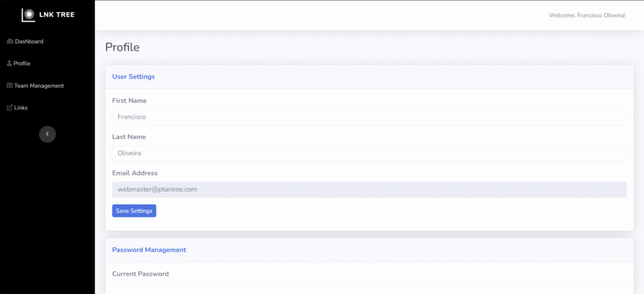The image size is (644, 294).
Task: Click the User Settings card header
Action: (369, 77)
